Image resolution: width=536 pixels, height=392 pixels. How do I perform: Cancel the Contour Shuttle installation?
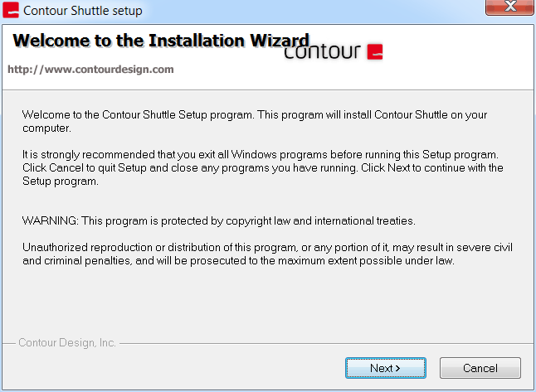pos(480,368)
